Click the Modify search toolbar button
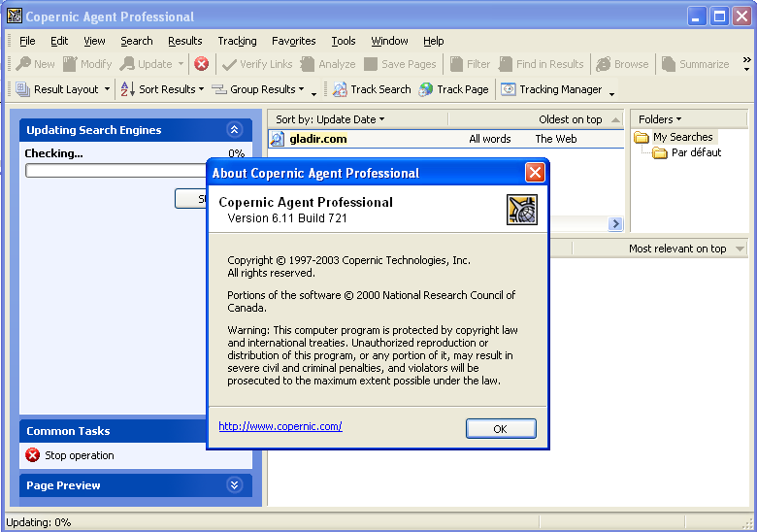Viewport: 757px width, 532px height. [87, 64]
